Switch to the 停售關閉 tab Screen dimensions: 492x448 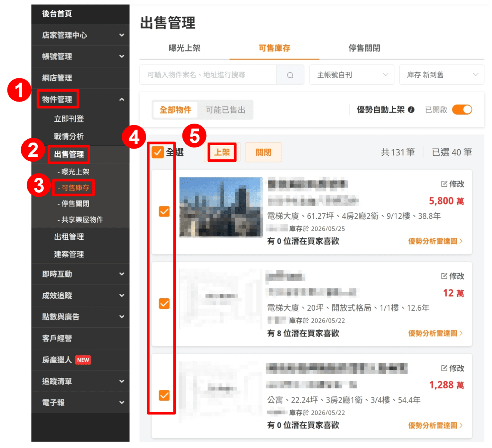point(364,48)
